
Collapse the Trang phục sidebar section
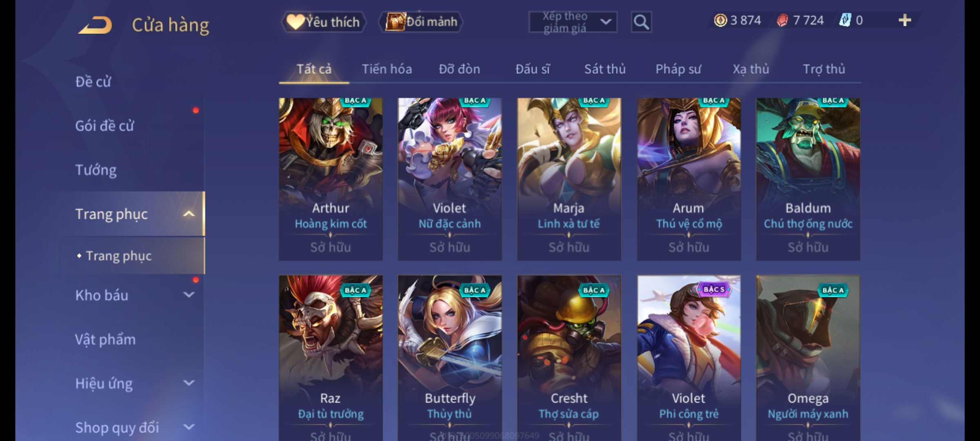tap(189, 214)
